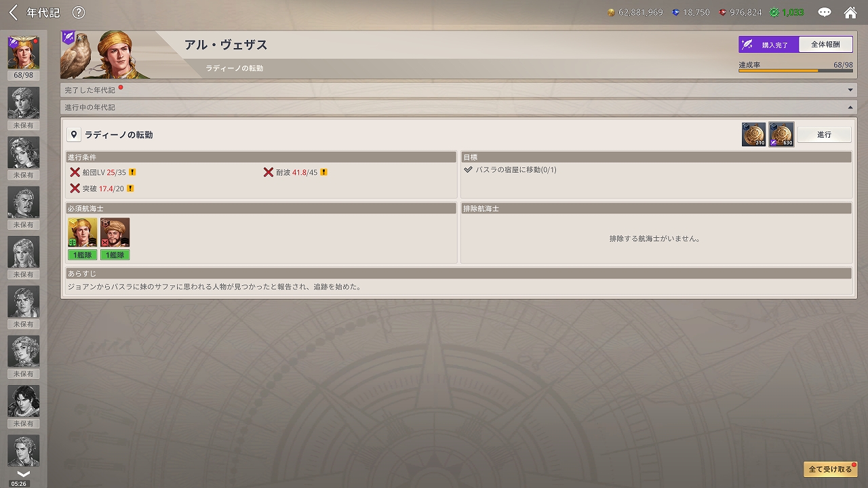The height and width of the screenshot is (488, 868).
Task: Click the 進行 button
Action: pos(824,135)
